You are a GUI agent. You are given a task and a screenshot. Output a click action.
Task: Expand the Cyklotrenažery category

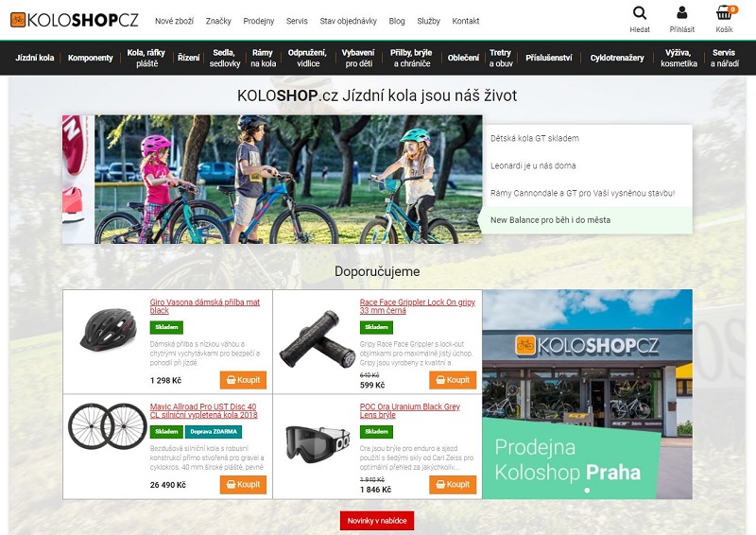617,58
